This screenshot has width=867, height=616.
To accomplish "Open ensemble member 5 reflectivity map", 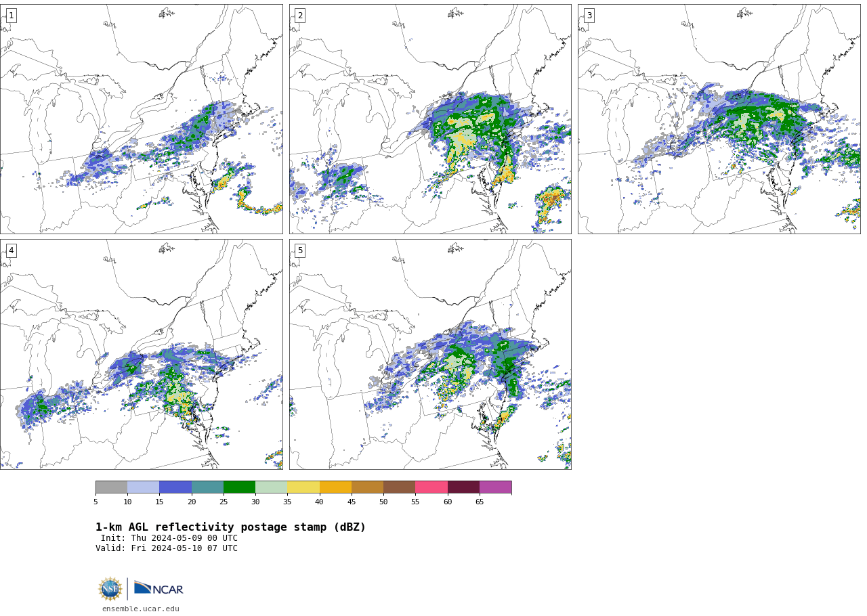I will 430,354.
